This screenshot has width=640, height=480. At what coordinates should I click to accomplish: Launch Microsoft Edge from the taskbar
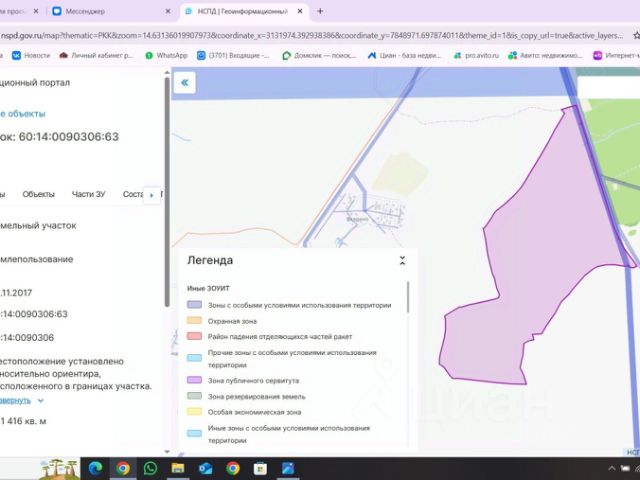[x=96, y=468]
